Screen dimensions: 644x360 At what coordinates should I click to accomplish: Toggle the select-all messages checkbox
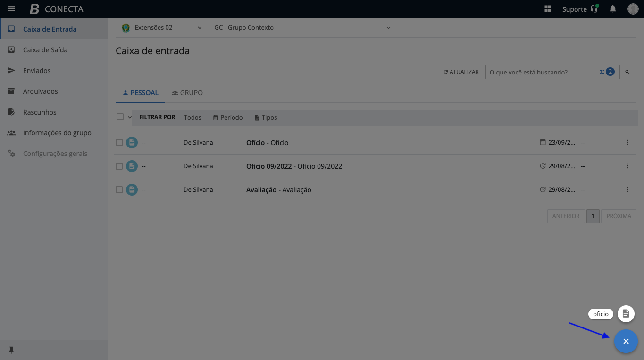tap(120, 117)
